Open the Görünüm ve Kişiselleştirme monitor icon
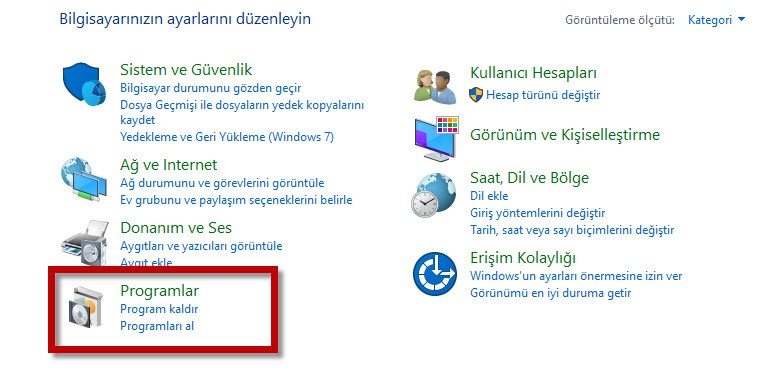 tap(436, 139)
